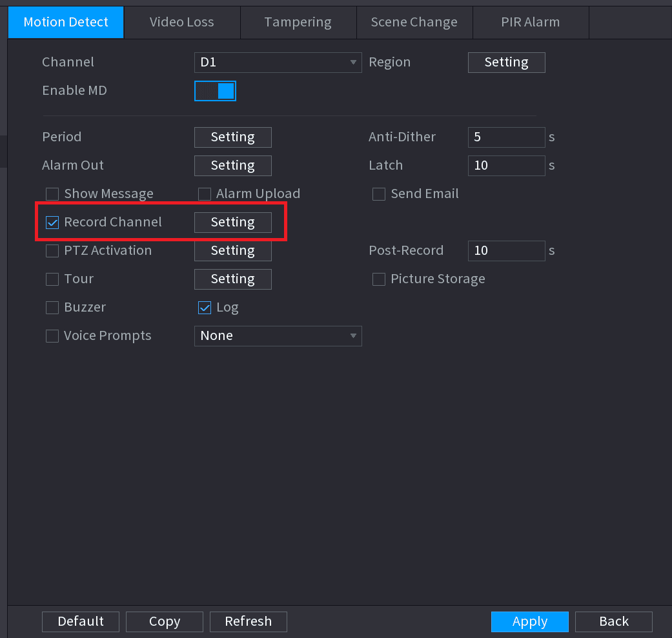Click the Post-Record value field
The image size is (672, 638).
pos(507,250)
